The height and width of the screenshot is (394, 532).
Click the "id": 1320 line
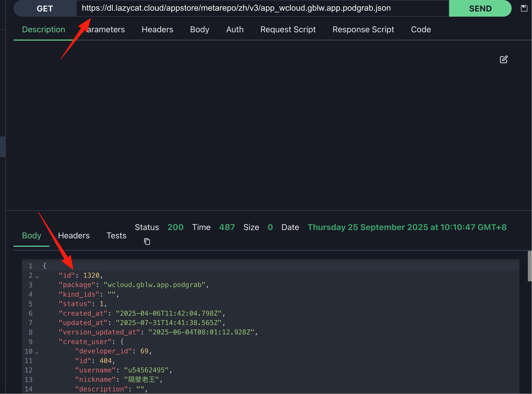coord(81,275)
